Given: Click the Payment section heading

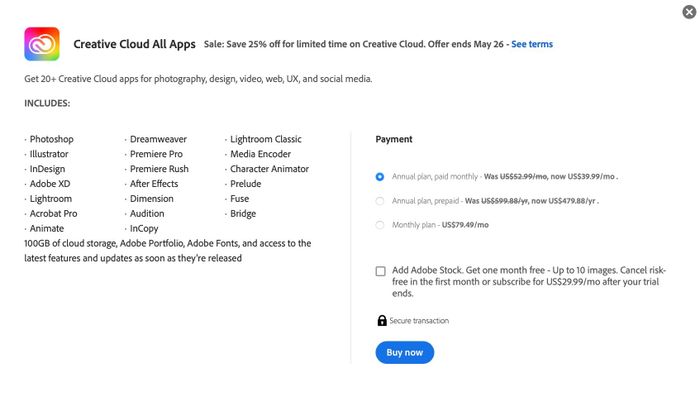Looking at the screenshot, I should pyautogui.click(x=394, y=139).
